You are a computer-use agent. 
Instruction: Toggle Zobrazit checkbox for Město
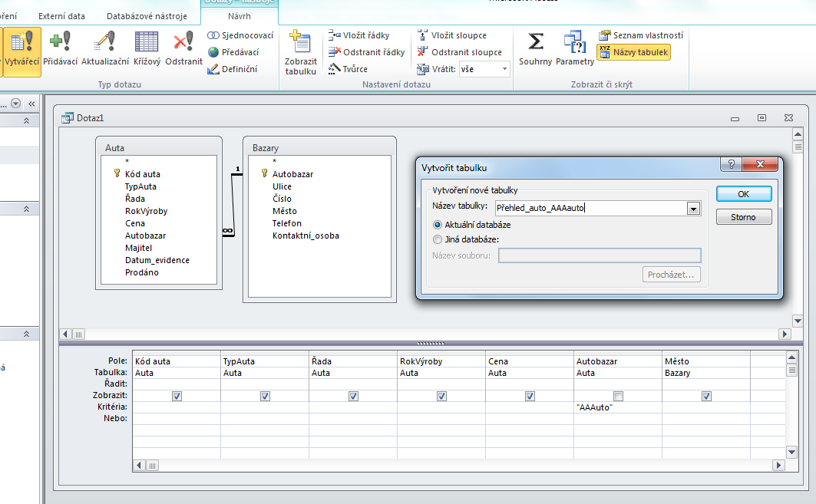(x=706, y=397)
